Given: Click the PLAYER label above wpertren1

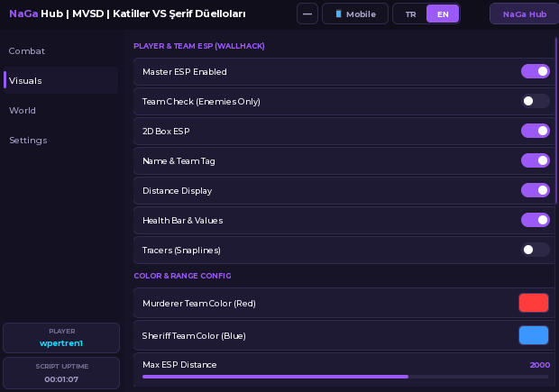Looking at the screenshot, I should (61, 332).
